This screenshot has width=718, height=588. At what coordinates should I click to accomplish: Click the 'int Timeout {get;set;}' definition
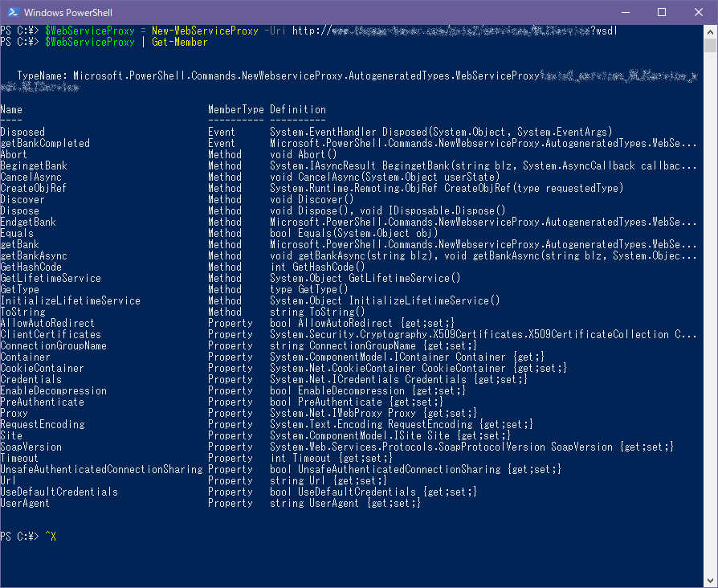pyautogui.click(x=331, y=459)
